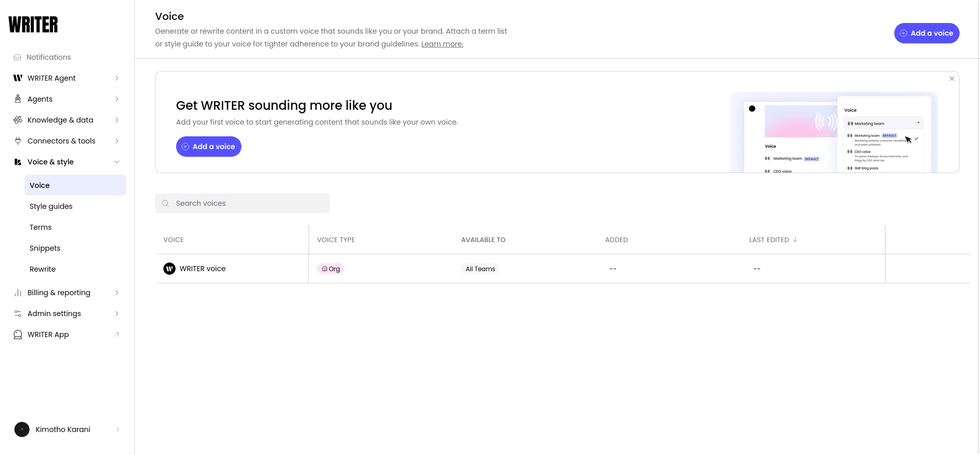
Task: Select the Voice submenu item
Action: pyautogui.click(x=75, y=185)
